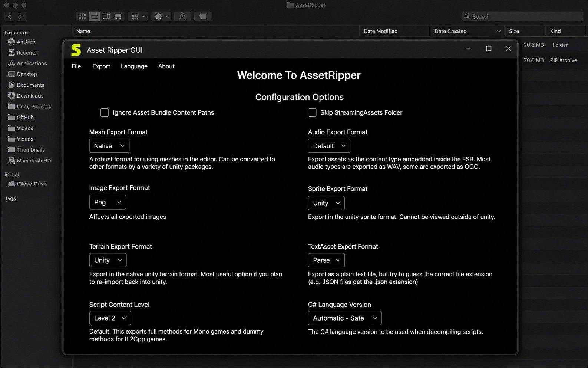Open Macintosh HD in Finder sidebar
Image resolution: width=588 pixels, height=368 pixels.
pos(29,161)
